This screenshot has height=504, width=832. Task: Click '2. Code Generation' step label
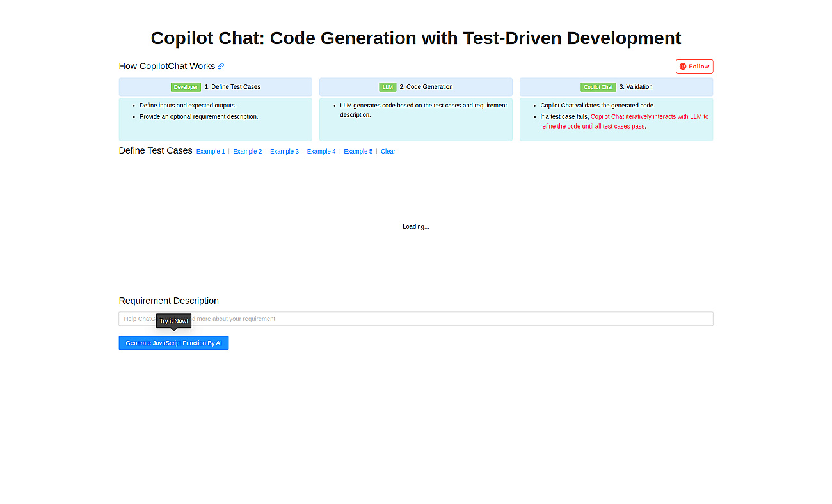coord(426,87)
